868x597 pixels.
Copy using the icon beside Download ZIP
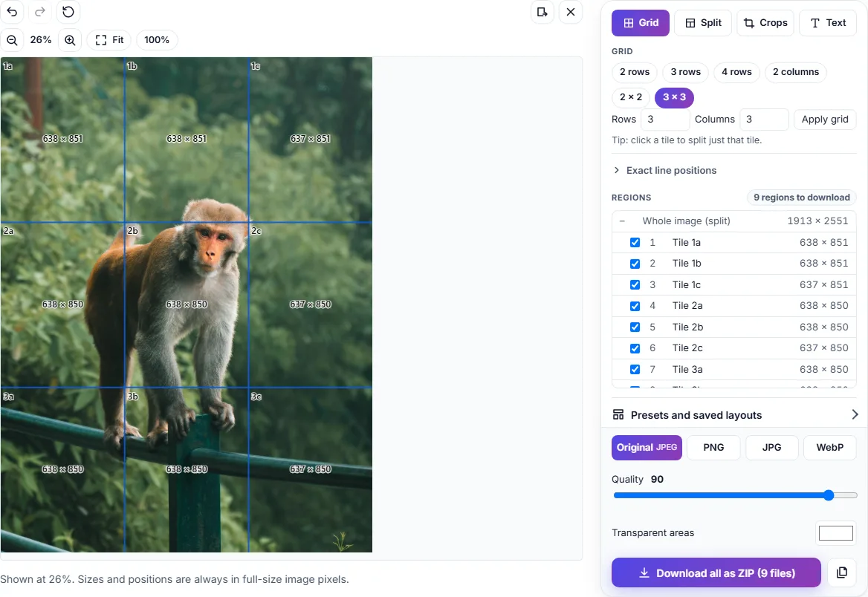842,572
